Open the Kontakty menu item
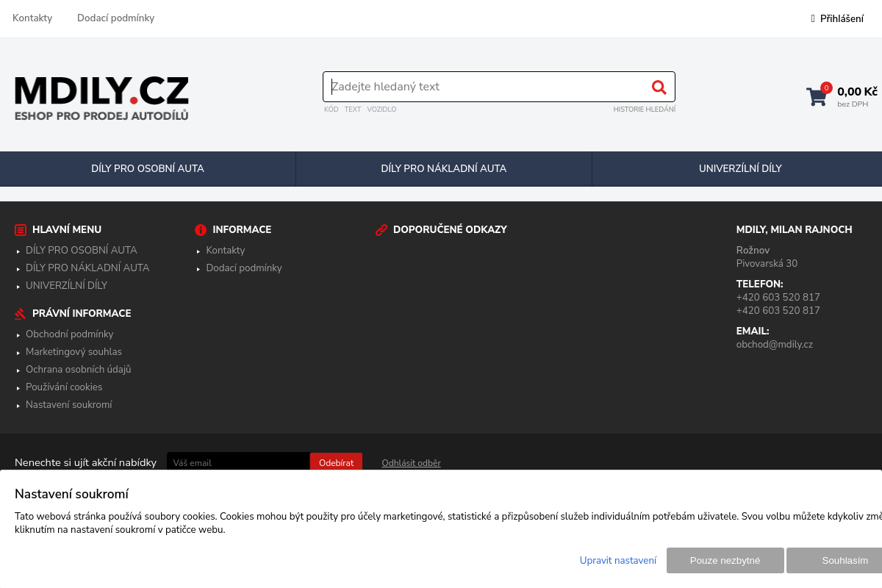 (x=32, y=18)
